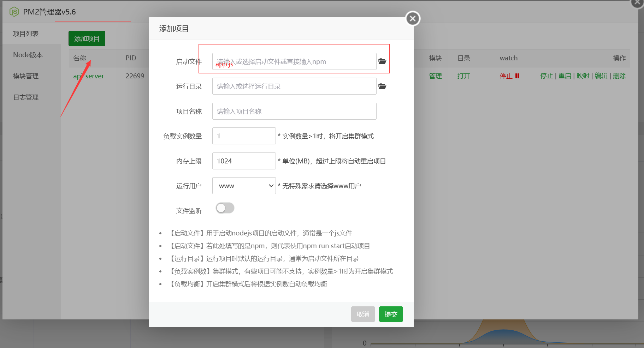Click the Node.js logo in the PM2管理器 header
Screen dimensions: 644x348
coord(14,12)
